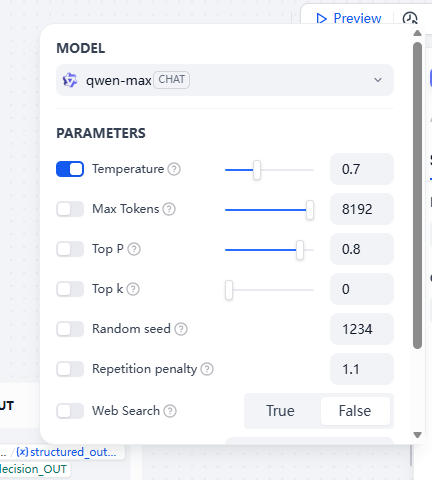Edit the Temperature value 0.7 field

click(x=362, y=169)
